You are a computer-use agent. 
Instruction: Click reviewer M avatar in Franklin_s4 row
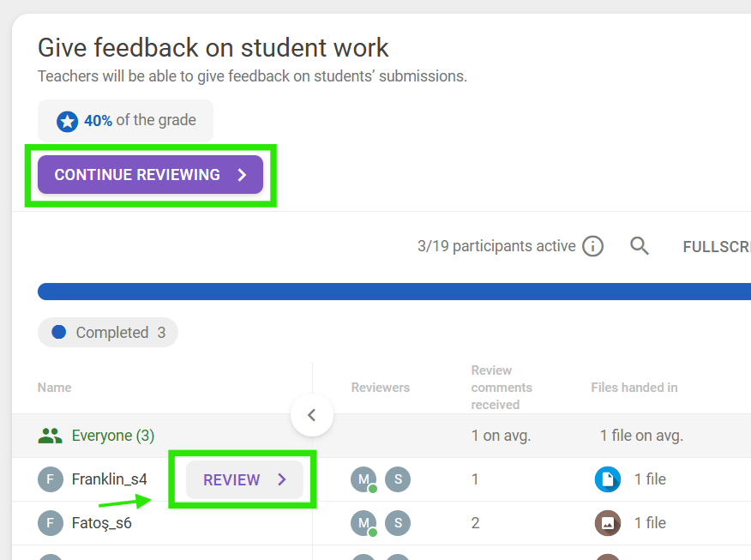(363, 479)
